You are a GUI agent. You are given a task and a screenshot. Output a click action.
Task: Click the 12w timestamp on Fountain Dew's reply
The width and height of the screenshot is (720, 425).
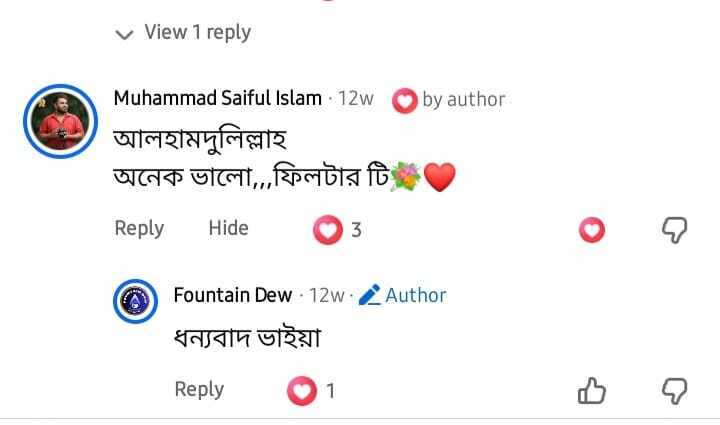[326, 296]
